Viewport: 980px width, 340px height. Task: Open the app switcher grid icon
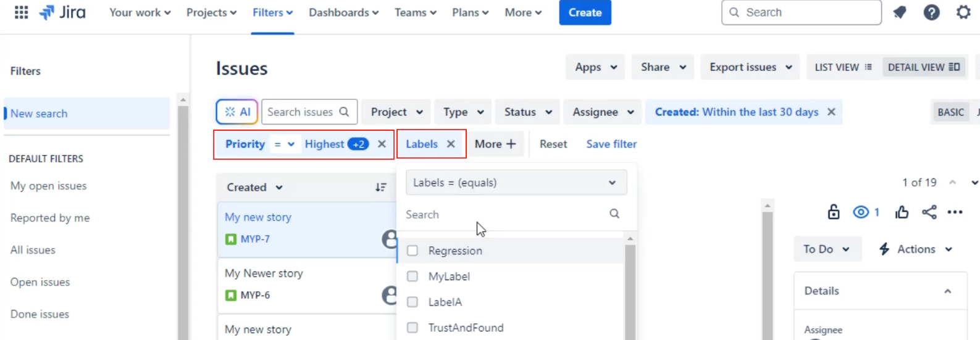(21, 12)
